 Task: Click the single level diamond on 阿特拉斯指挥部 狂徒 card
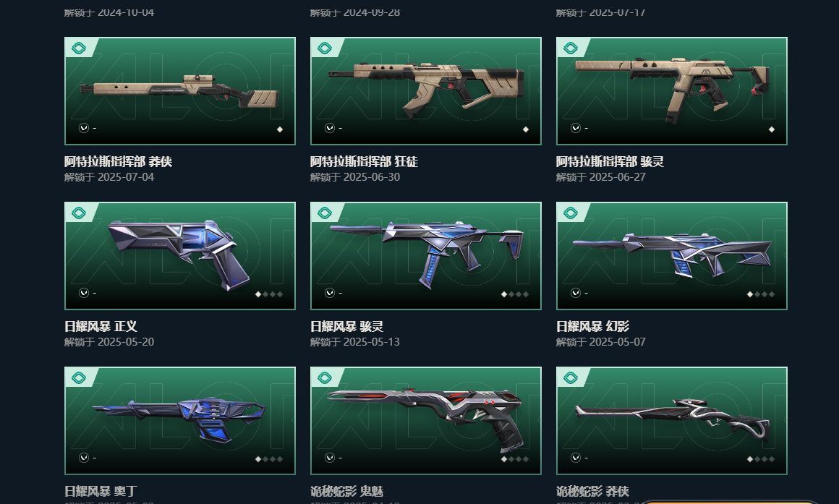pos(525,129)
